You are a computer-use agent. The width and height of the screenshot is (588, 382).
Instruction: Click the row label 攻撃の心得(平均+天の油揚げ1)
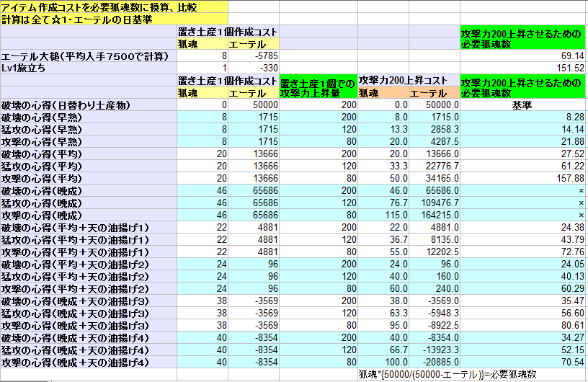89,252
